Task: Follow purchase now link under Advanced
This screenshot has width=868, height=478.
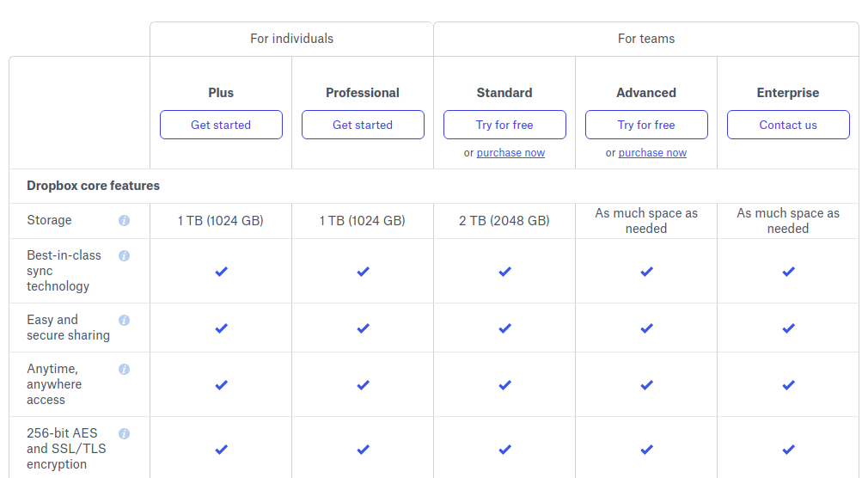Action: tap(652, 153)
